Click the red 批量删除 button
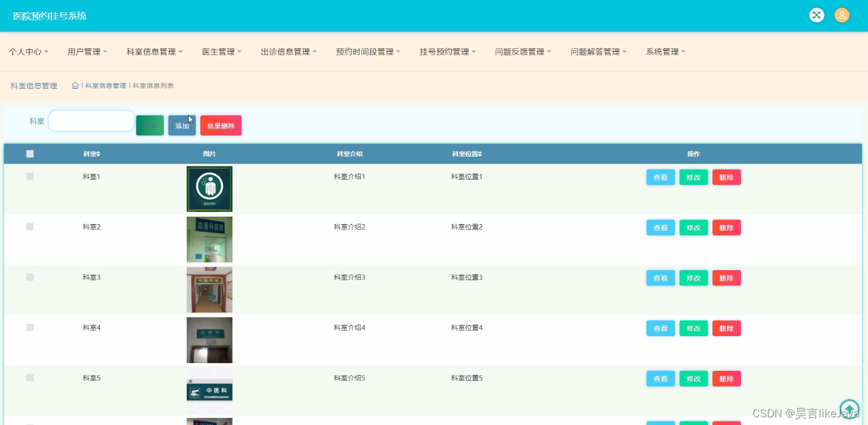Screen dimensions: 868x425 pyautogui.click(x=221, y=125)
